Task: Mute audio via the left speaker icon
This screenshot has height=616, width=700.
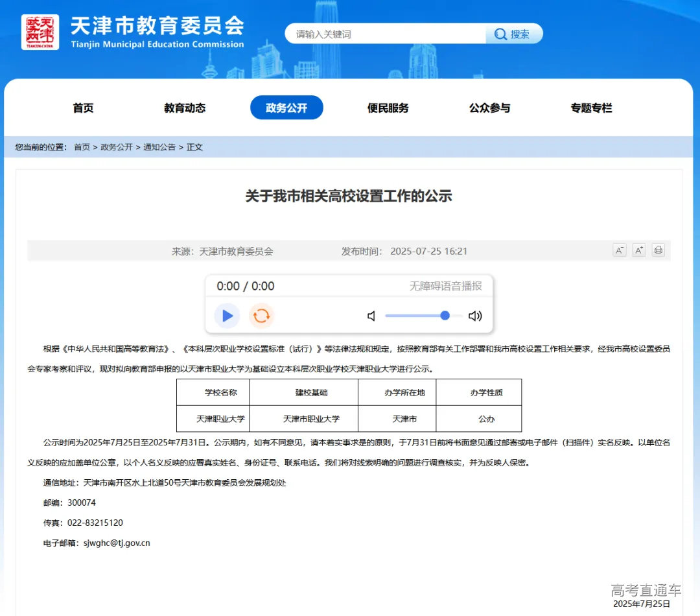Action: 371,316
